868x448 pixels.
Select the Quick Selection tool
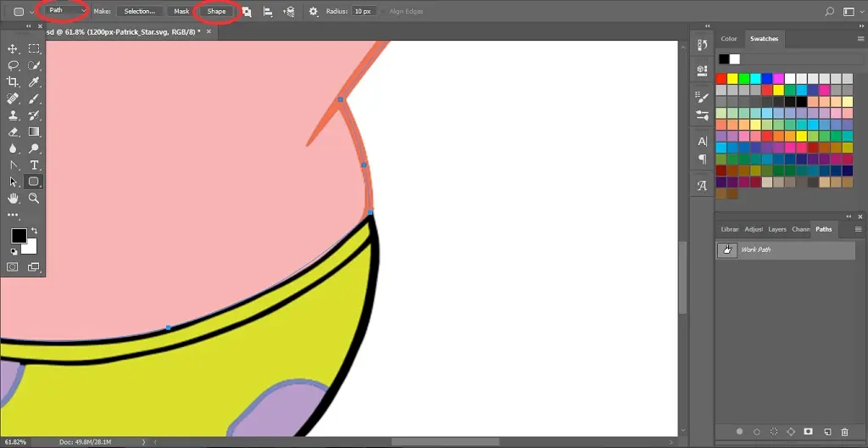pyautogui.click(x=34, y=65)
